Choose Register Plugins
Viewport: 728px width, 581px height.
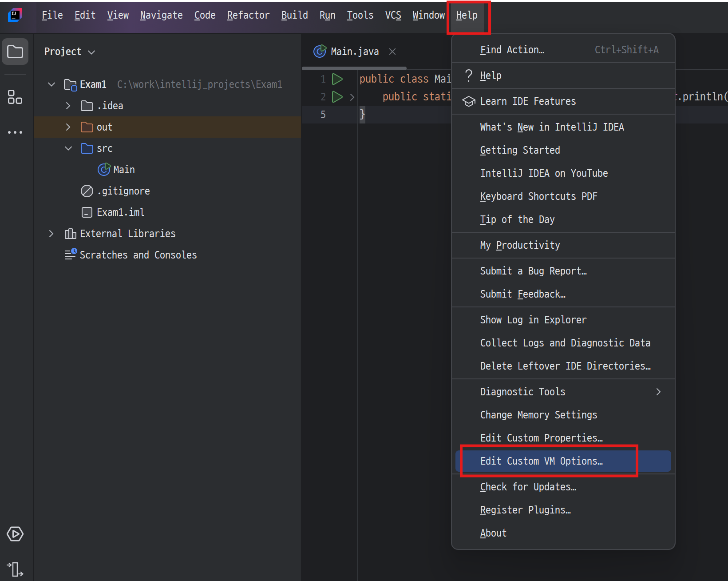coord(563,510)
